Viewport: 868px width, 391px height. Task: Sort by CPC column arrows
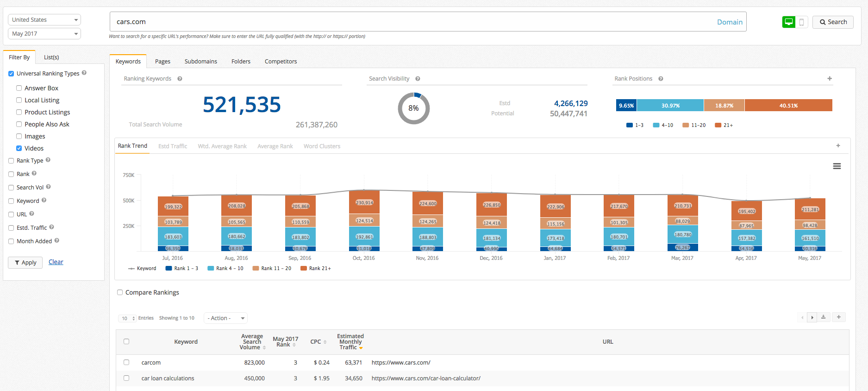(325, 342)
